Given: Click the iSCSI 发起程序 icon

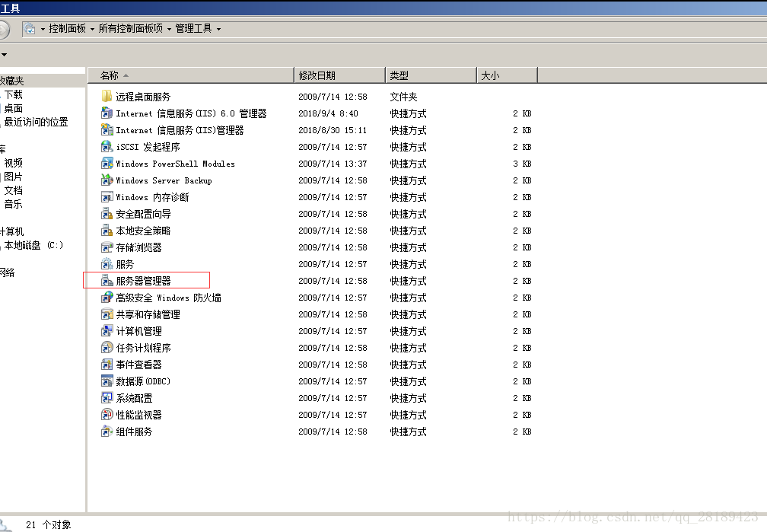Looking at the screenshot, I should click(107, 146).
